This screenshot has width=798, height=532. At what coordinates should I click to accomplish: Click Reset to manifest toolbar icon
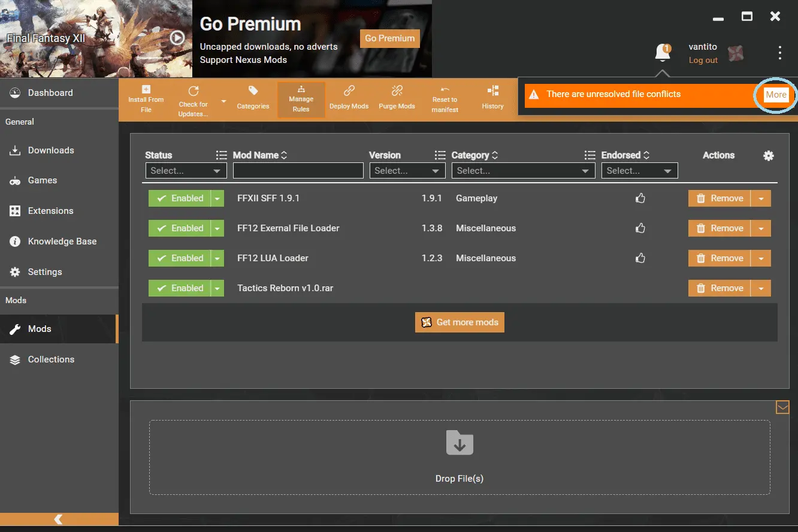445,89
